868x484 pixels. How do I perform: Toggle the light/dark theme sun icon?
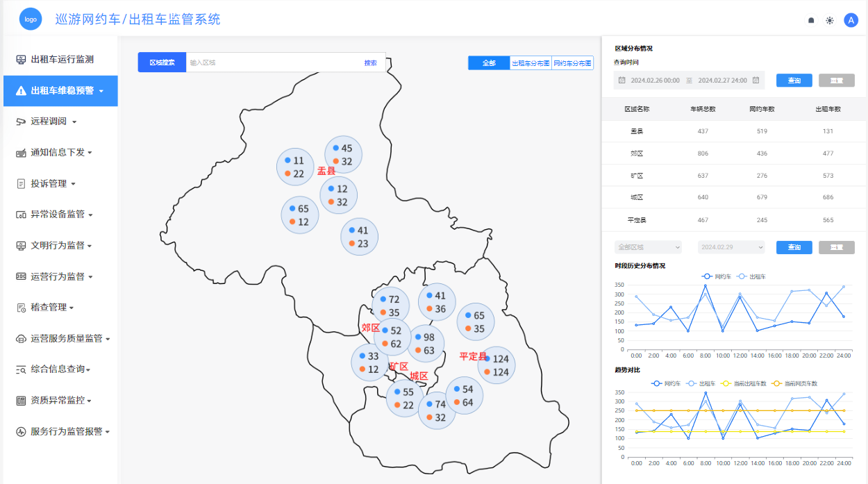pos(830,21)
